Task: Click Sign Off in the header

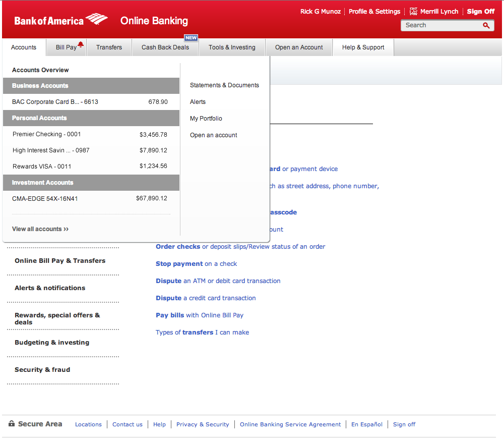Action: (480, 12)
